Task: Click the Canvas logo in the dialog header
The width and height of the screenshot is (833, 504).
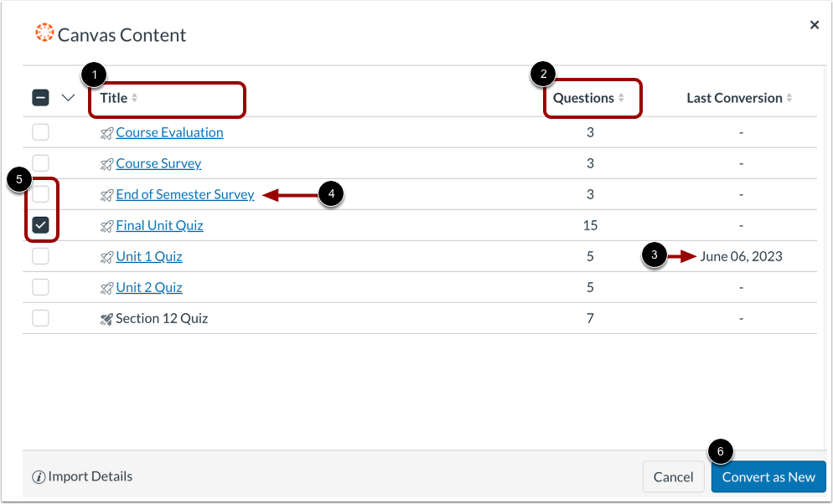Action: tap(46, 33)
